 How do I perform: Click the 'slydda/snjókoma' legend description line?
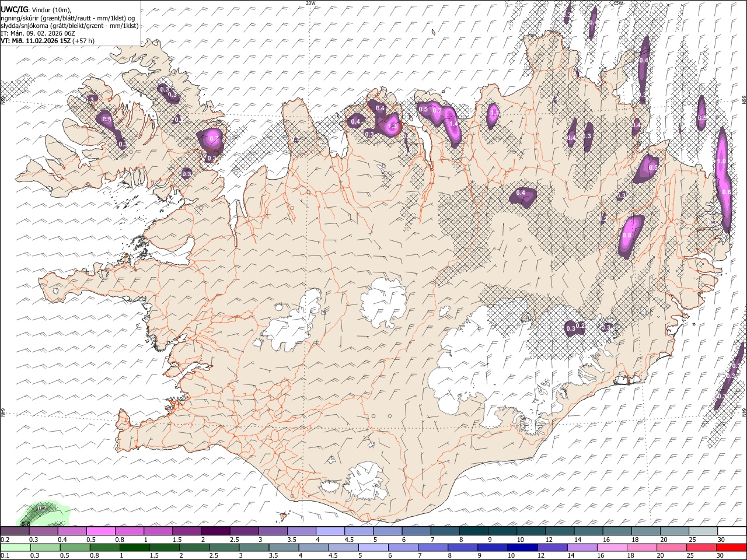tap(69, 25)
